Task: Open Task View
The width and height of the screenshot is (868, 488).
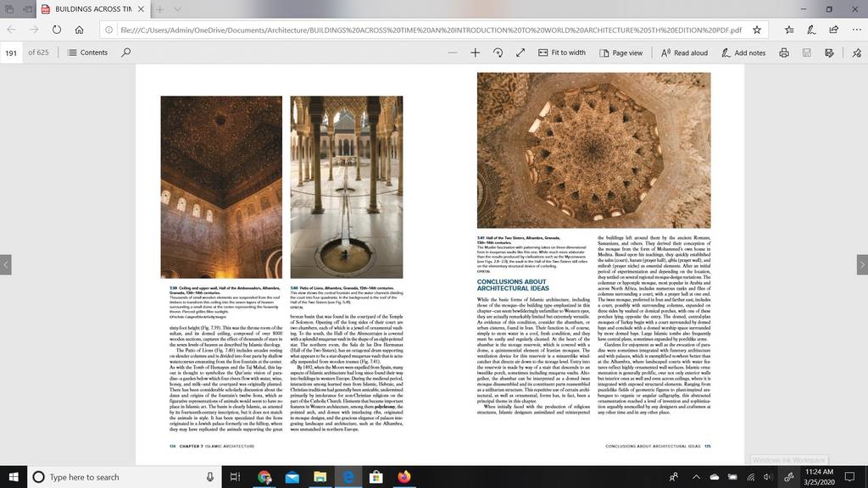Action: pos(235,477)
